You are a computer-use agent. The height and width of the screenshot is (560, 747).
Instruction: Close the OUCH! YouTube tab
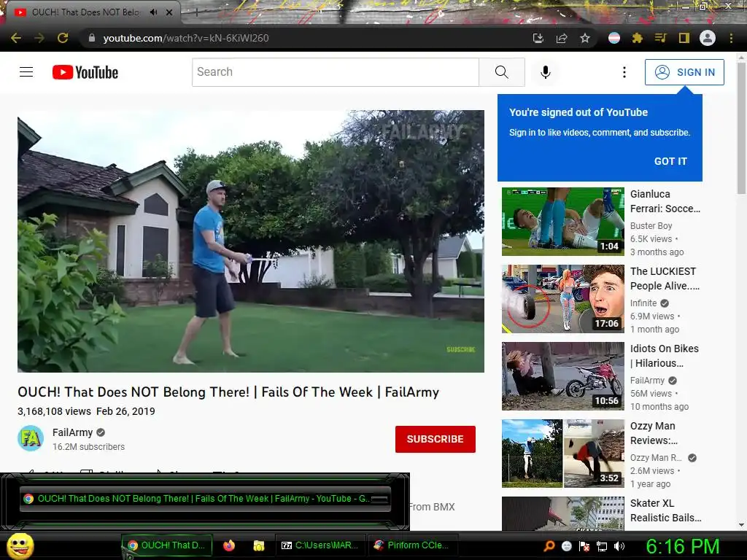tap(169, 12)
